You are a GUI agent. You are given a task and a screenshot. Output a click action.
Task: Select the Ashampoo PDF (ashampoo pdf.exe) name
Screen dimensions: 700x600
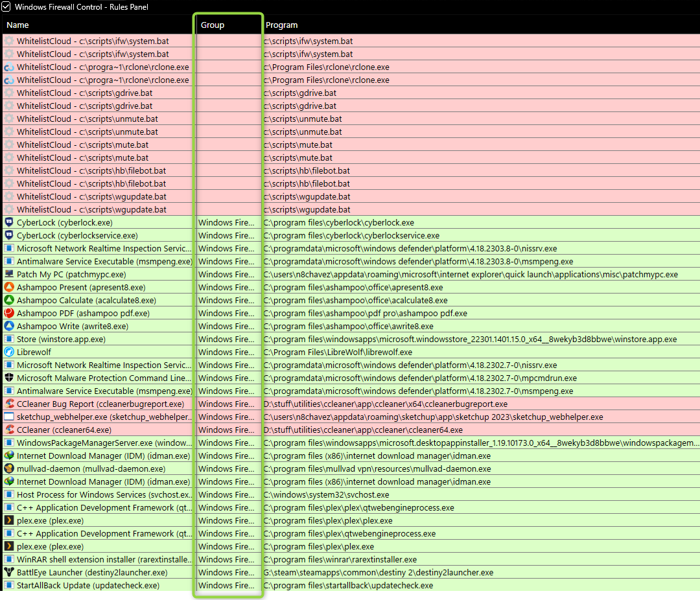pyautogui.click(x=84, y=314)
